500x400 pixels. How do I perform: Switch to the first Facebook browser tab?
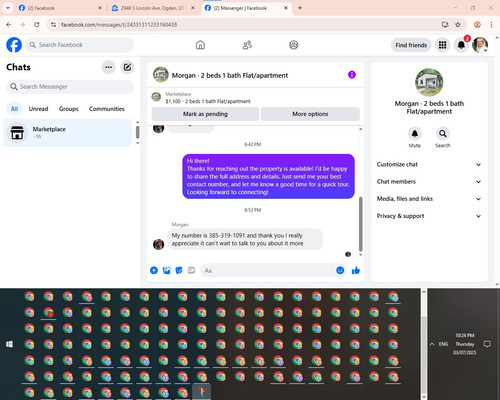coord(60,8)
